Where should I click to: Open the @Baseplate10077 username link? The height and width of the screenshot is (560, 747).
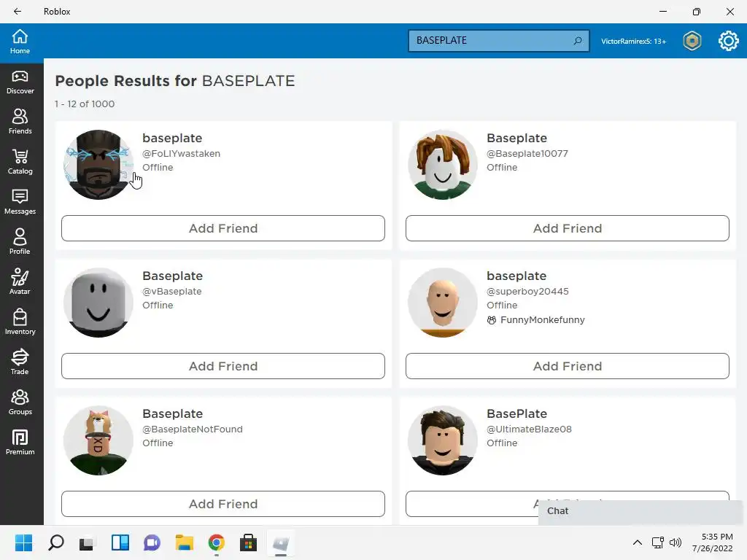(x=527, y=153)
